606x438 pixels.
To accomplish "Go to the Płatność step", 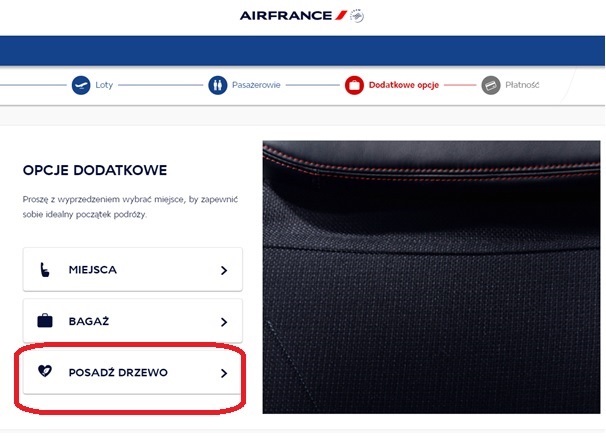I will pyautogui.click(x=522, y=85).
